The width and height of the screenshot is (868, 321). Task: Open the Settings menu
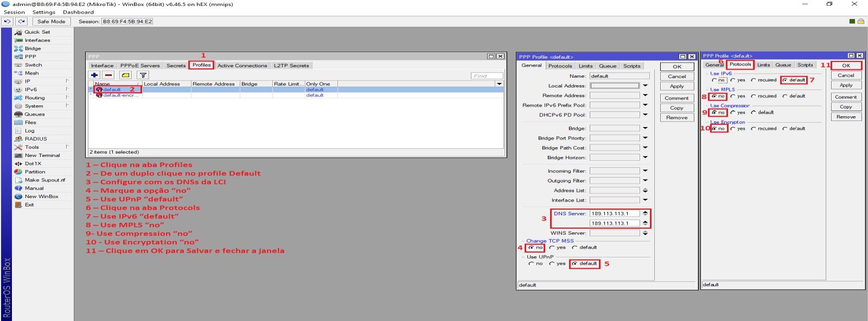44,12
